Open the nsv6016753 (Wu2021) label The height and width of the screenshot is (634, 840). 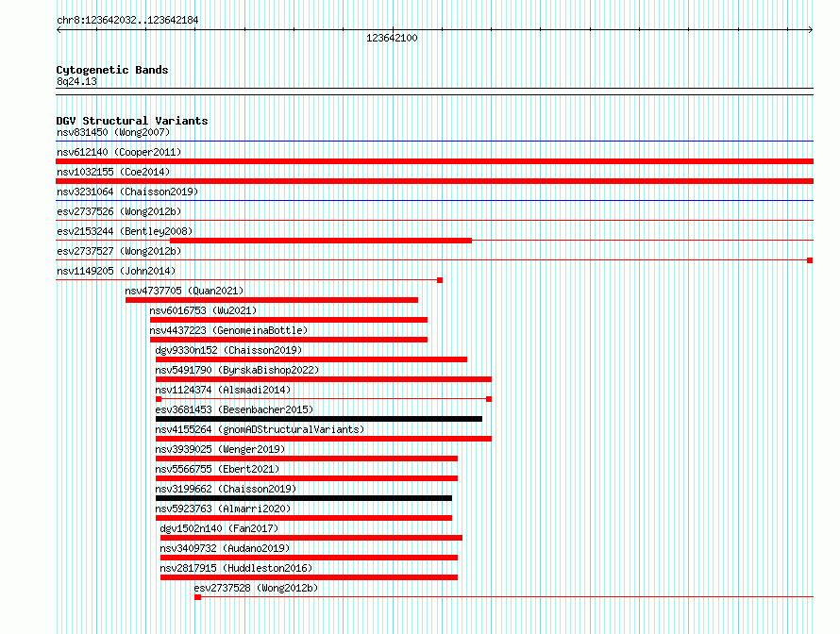203,310
